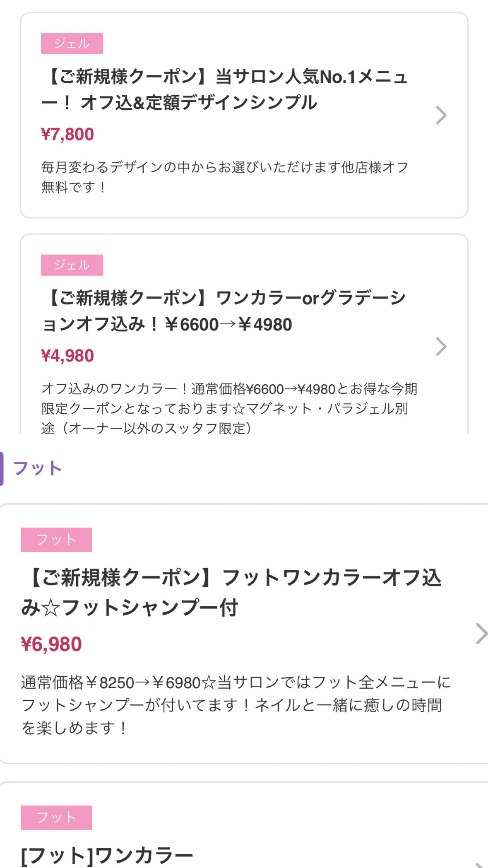The width and height of the screenshot is (488, 868).
Task: Click the ジェル tag on the ¥7,800 coupon
Action: 72,43
